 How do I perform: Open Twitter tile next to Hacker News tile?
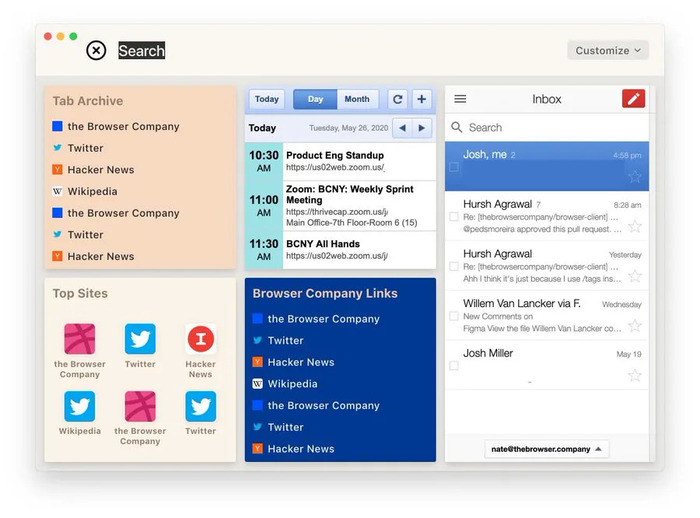[x=140, y=346]
